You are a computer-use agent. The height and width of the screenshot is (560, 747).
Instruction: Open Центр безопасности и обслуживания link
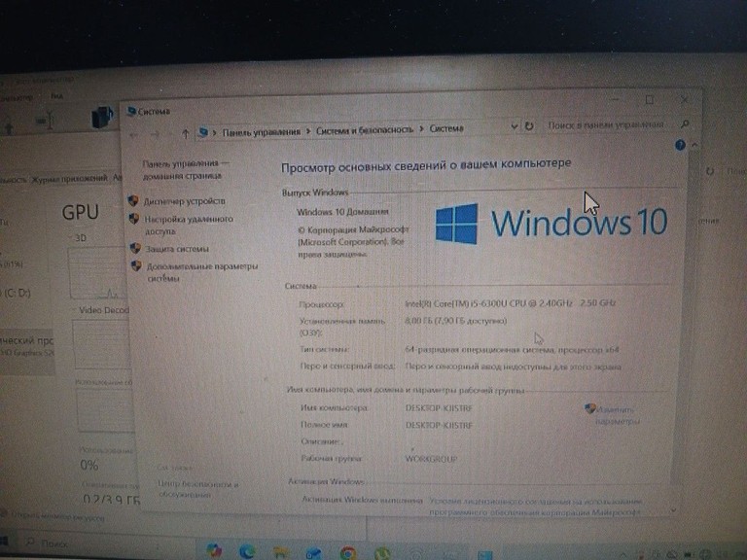[197, 489]
